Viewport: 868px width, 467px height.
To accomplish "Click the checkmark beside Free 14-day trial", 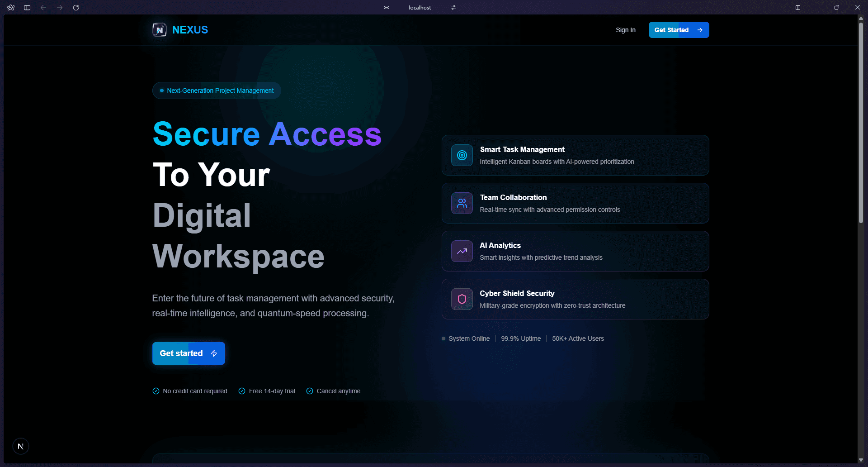I will click(241, 391).
